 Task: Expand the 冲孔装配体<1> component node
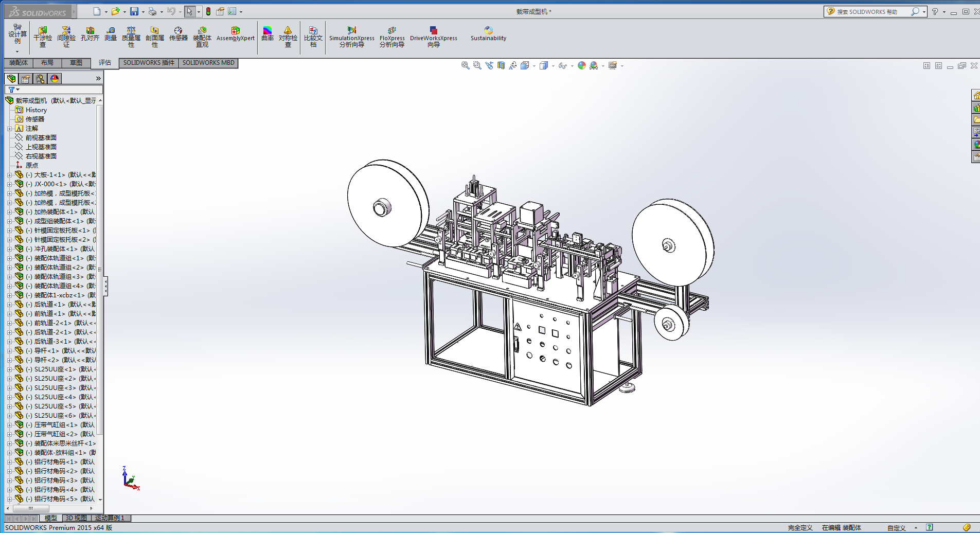pyautogui.click(x=9, y=249)
